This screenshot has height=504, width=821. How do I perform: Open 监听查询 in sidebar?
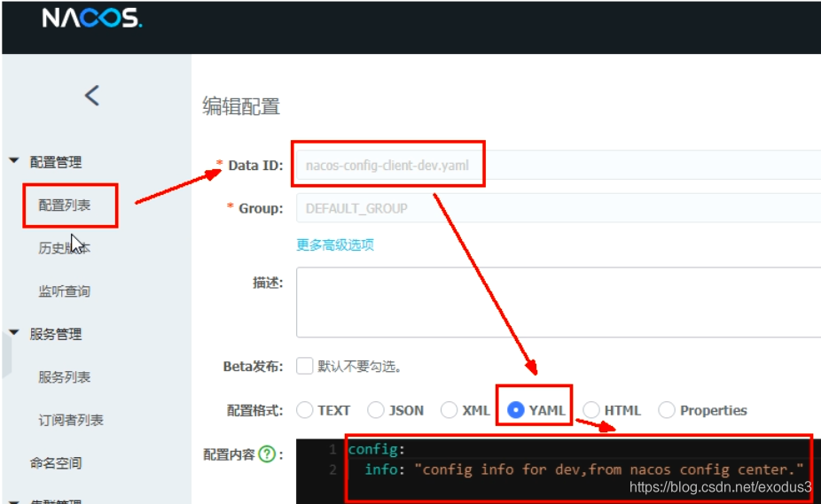[x=65, y=291]
